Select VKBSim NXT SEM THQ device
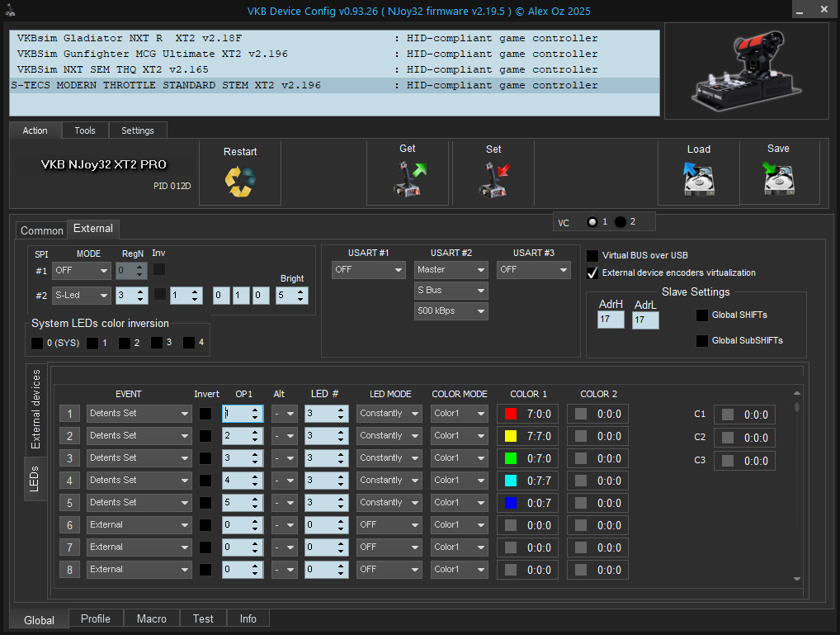 coord(334,69)
